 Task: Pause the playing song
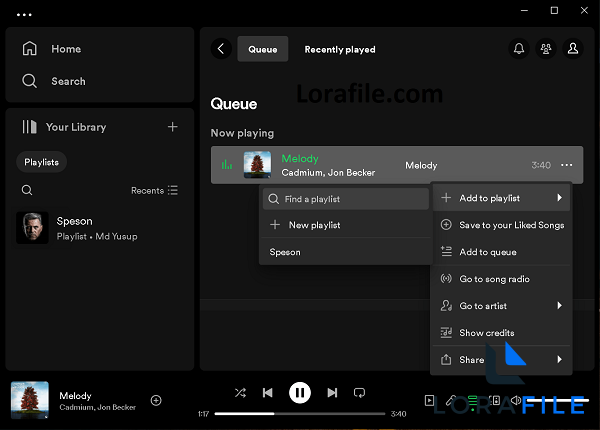click(300, 393)
